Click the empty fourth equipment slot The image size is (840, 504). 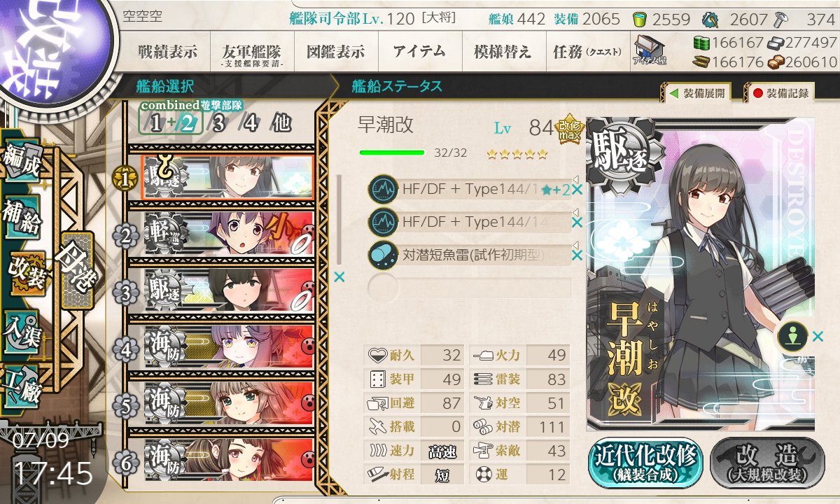(470, 287)
